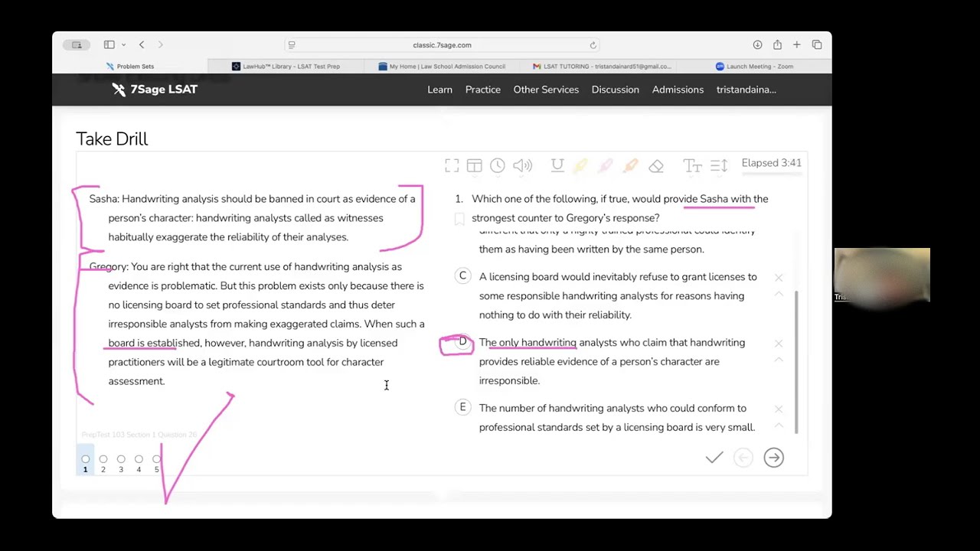Eliminate answer choice C with X

coord(779,278)
